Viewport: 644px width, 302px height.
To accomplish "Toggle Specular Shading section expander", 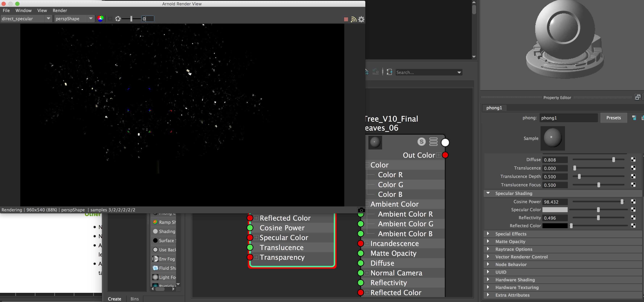I will (x=490, y=193).
